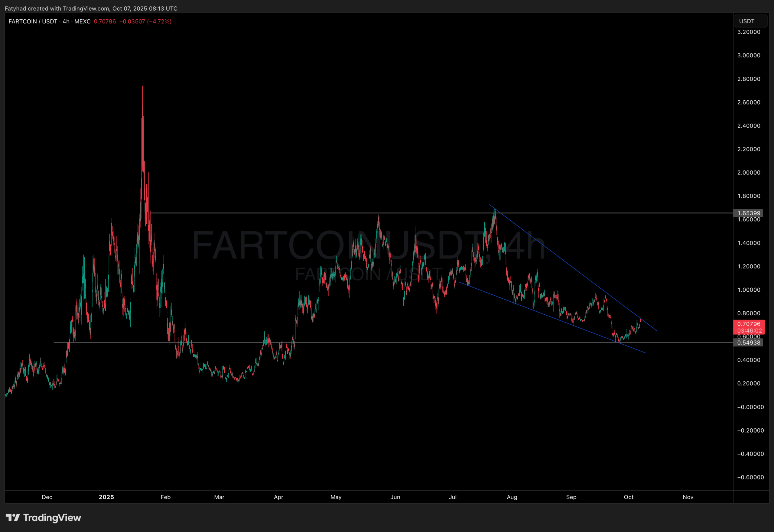Select the 0.54938 horizontal line price label

[x=748, y=342]
